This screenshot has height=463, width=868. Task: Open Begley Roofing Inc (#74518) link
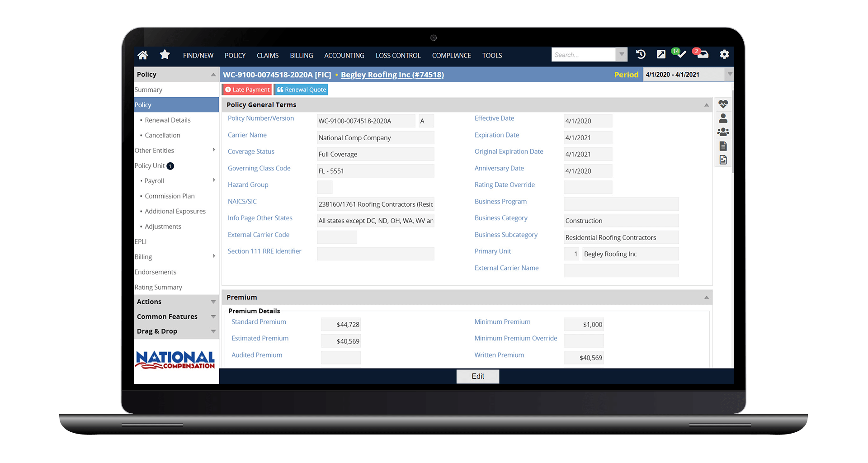coord(392,75)
